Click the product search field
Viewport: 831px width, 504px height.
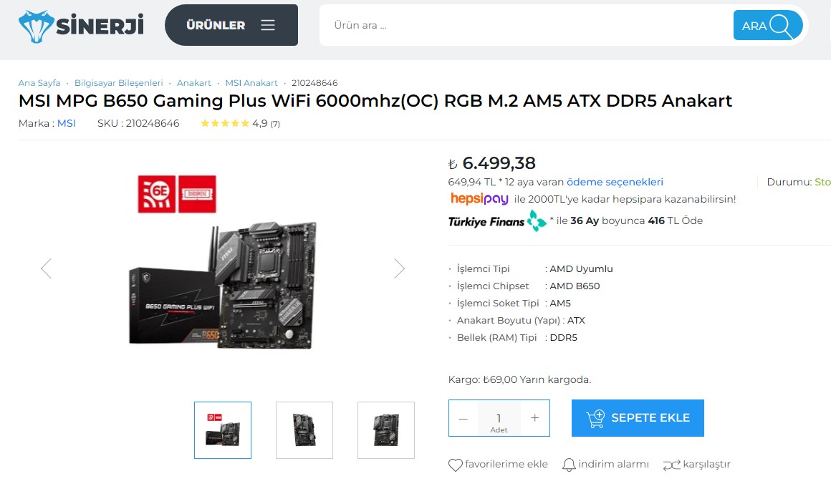[524, 25]
